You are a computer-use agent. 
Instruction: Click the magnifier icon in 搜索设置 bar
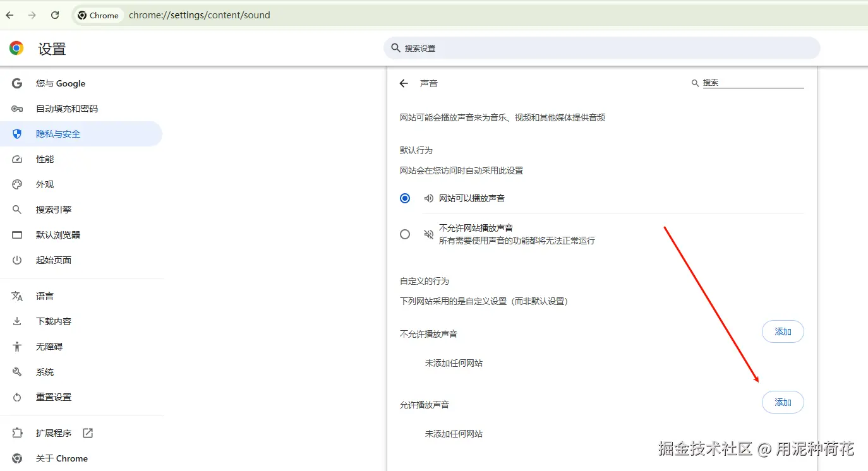396,48
